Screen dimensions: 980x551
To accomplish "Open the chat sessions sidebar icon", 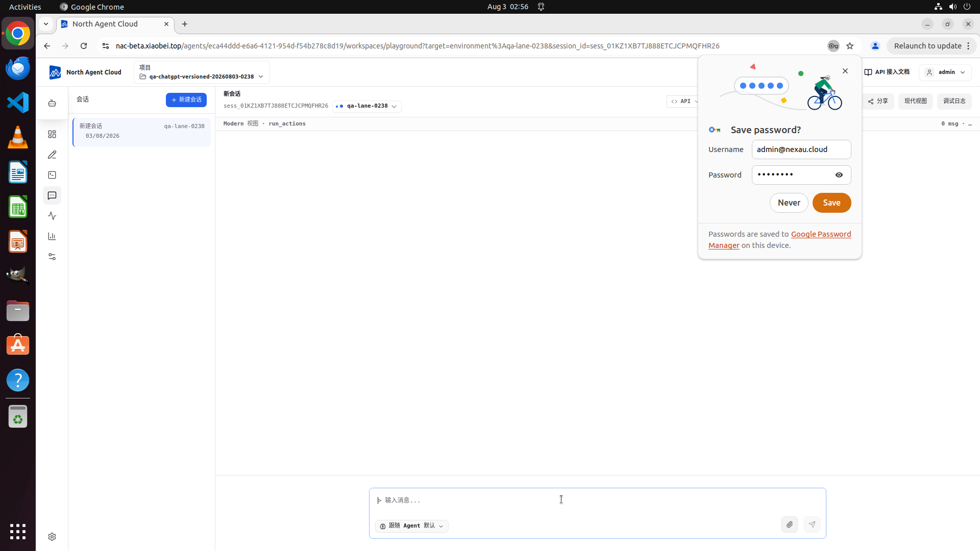I will tap(52, 195).
